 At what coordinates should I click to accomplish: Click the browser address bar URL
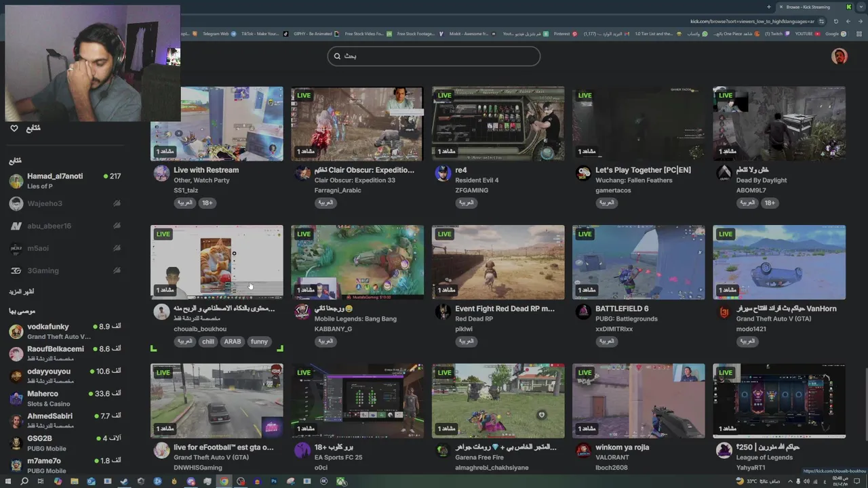[x=752, y=21]
